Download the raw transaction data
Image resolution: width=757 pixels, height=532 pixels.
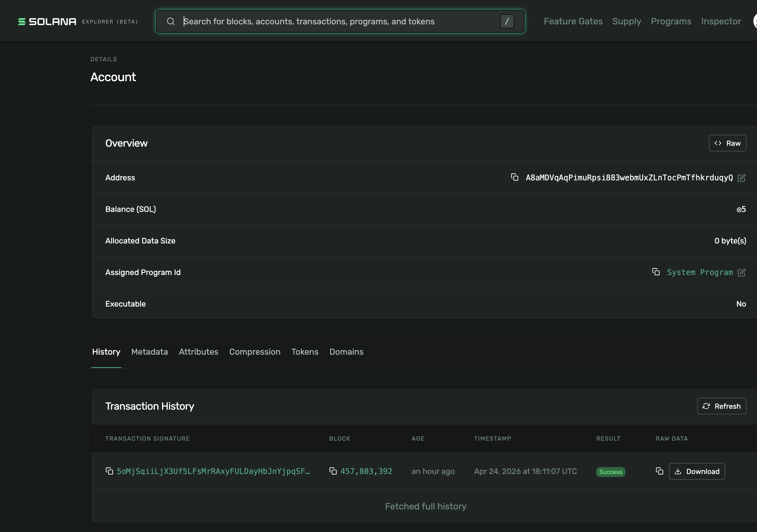(696, 471)
